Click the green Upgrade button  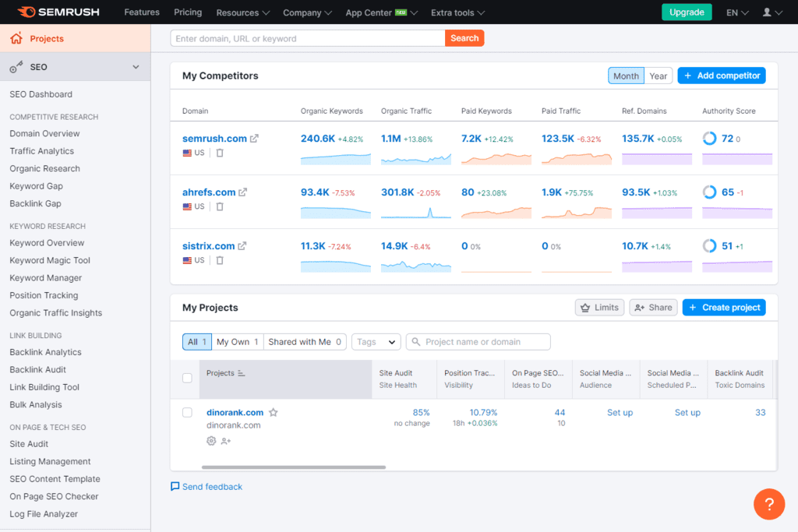pyautogui.click(x=687, y=12)
